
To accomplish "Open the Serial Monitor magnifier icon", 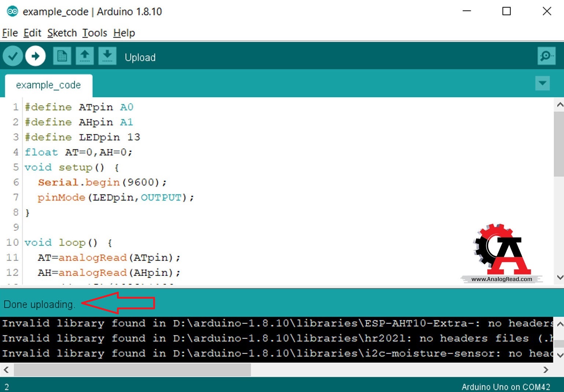I will pyautogui.click(x=546, y=56).
